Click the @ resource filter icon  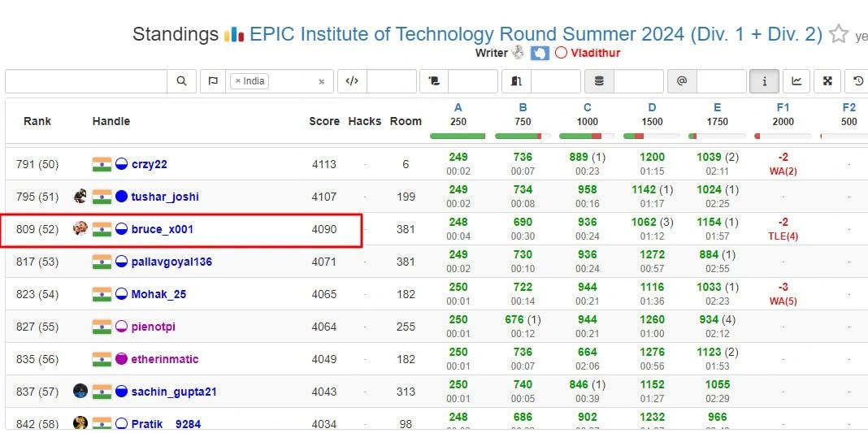[x=682, y=81]
